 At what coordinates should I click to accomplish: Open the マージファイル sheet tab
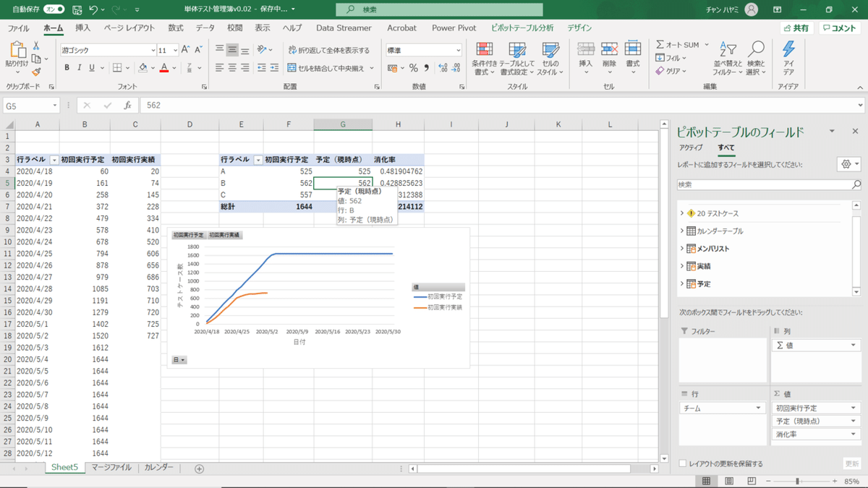pyautogui.click(x=111, y=468)
